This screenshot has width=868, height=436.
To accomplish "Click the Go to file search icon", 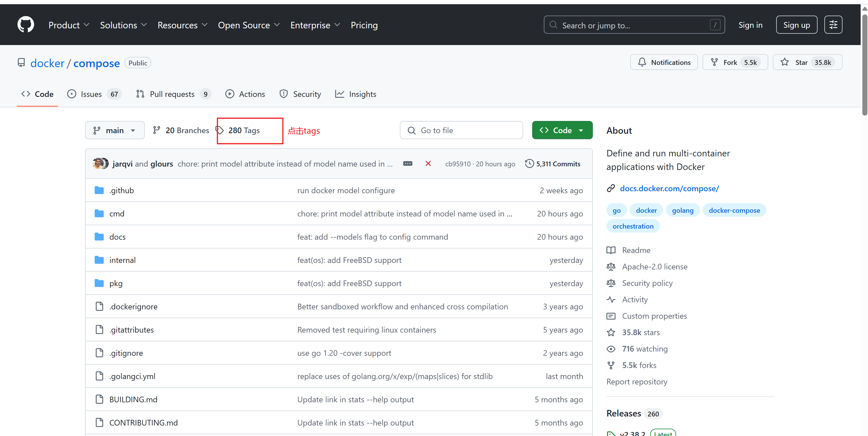I will pos(411,130).
